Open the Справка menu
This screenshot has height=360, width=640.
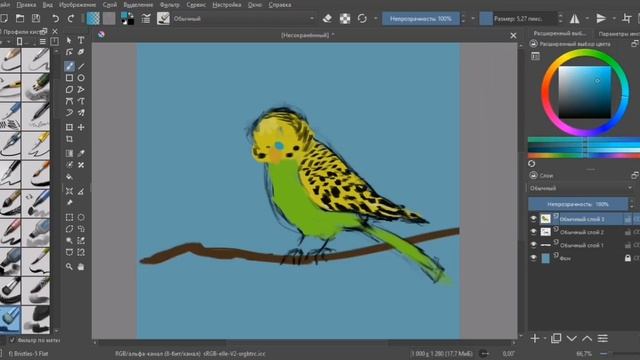(x=280, y=5)
